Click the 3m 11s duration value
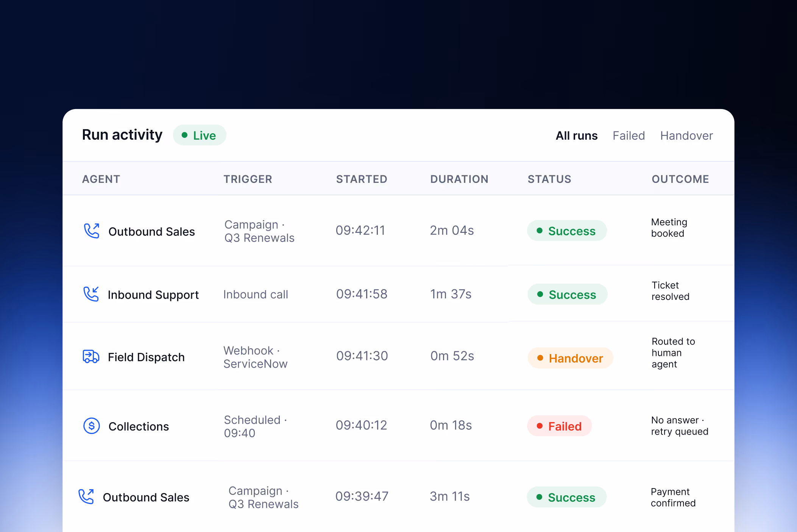This screenshot has width=797, height=532. pos(449,496)
